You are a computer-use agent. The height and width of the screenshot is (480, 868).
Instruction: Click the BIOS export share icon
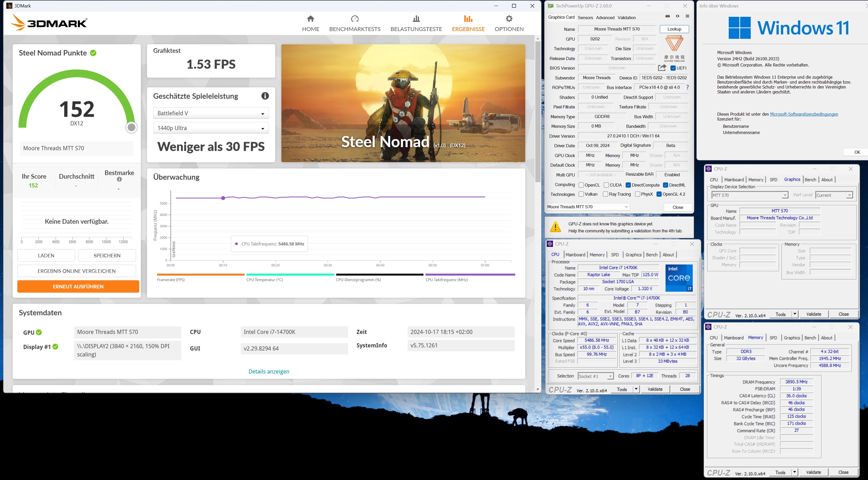[662, 68]
